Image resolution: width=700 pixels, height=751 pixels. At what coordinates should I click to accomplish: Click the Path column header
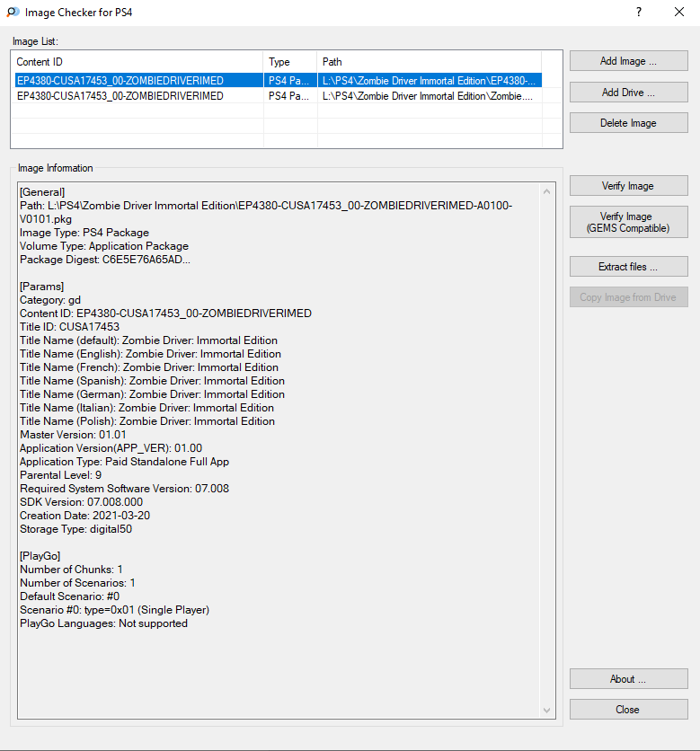pyautogui.click(x=430, y=62)
